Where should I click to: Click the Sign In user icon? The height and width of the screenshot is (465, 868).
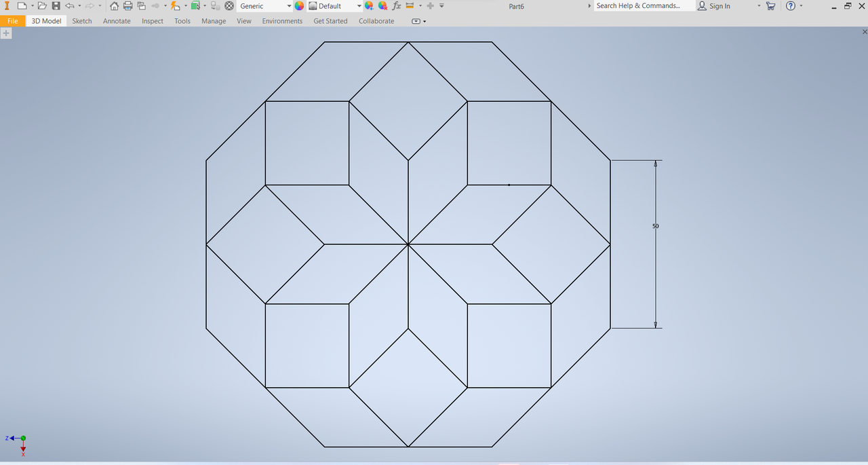[x=702, y=6]
